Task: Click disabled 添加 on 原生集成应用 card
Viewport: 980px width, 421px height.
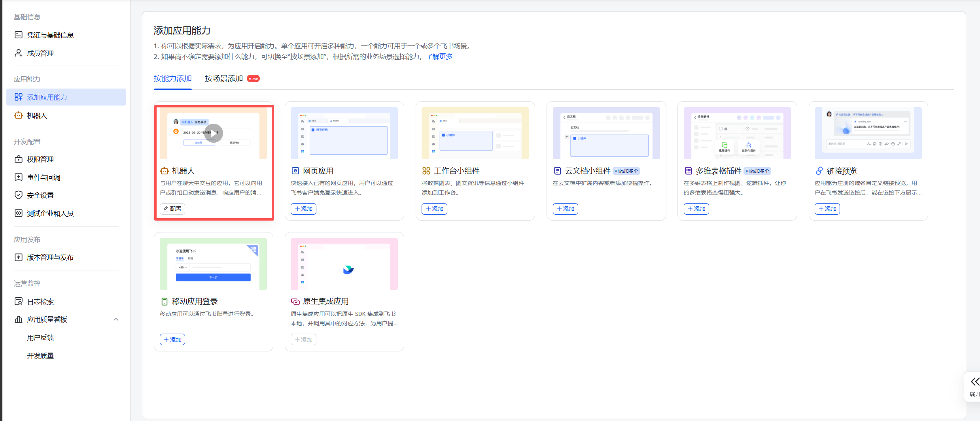Action: point(303,340)
